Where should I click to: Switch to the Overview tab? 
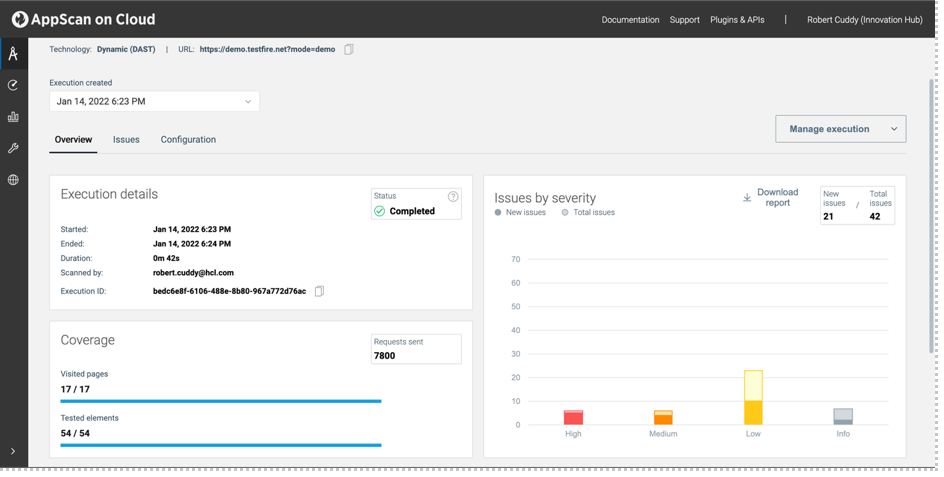click(x=73, y=140)
